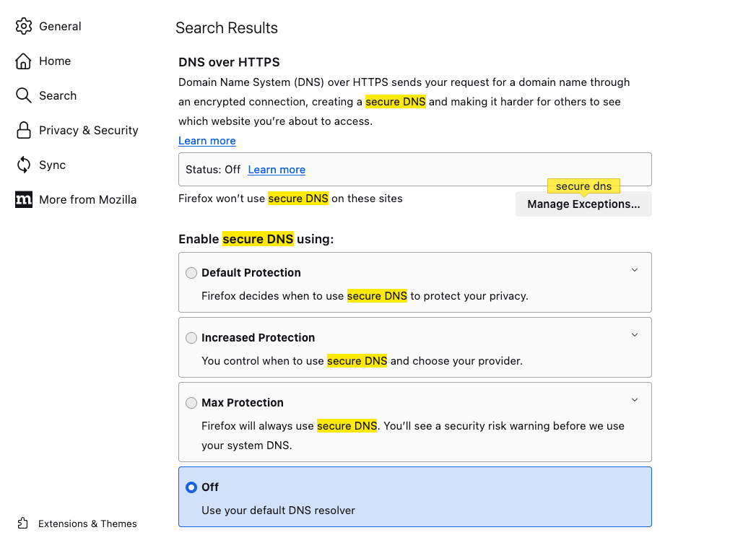Click the 'Use your default DNS resolver' text
Image resolution: width=756 pixels, height=543 pixels.
(x=278, y=511)
